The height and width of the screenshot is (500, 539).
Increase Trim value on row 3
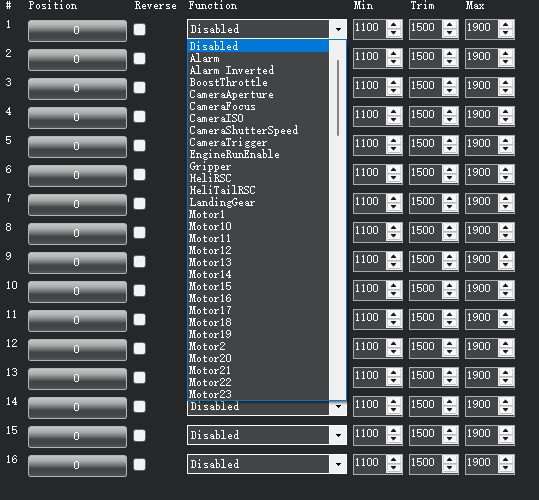tap(450, 82)
